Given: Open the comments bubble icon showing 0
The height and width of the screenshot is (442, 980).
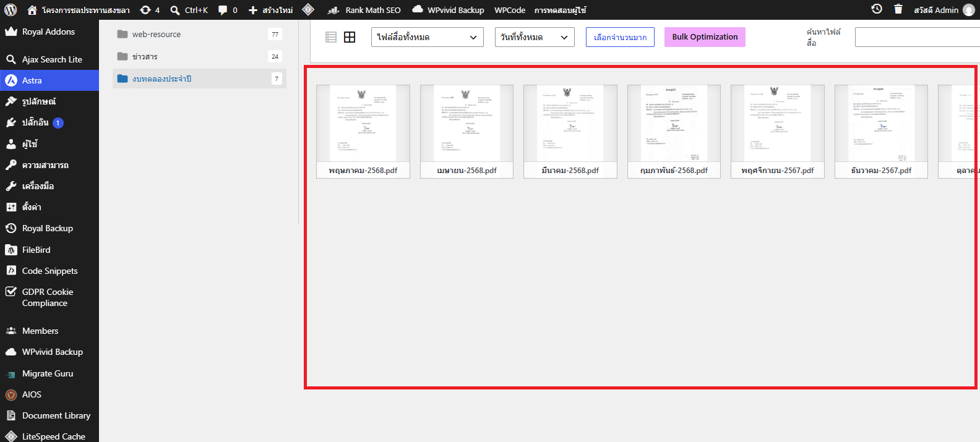Looking at the screenshot, I should [223, 10].
